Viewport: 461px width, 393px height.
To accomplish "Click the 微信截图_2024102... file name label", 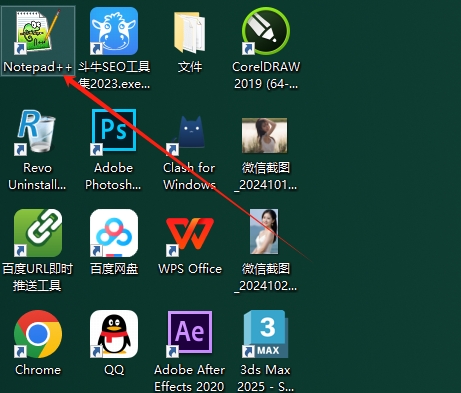I will 266,277.
